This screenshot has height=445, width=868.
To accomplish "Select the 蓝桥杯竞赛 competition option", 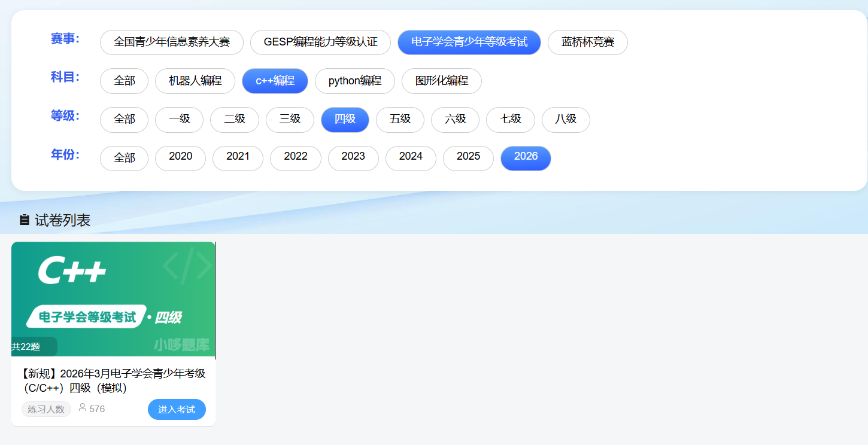I will pyautogui.click(x=588, y=42).
